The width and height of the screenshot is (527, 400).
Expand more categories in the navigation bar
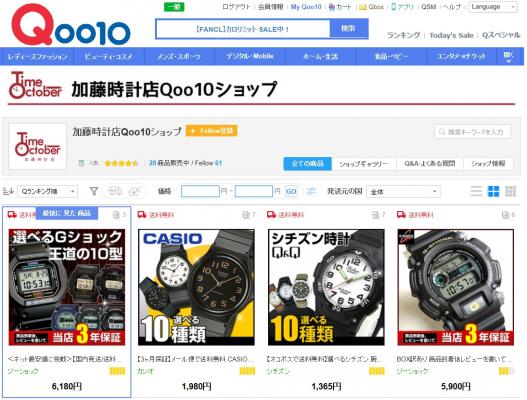click(509, 56)
